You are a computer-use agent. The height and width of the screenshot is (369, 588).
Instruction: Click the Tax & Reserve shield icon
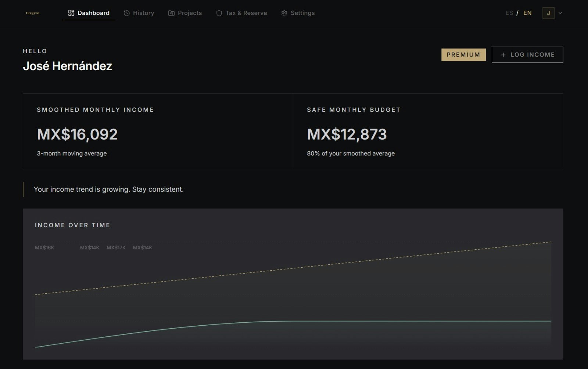(x=219, y=13)
